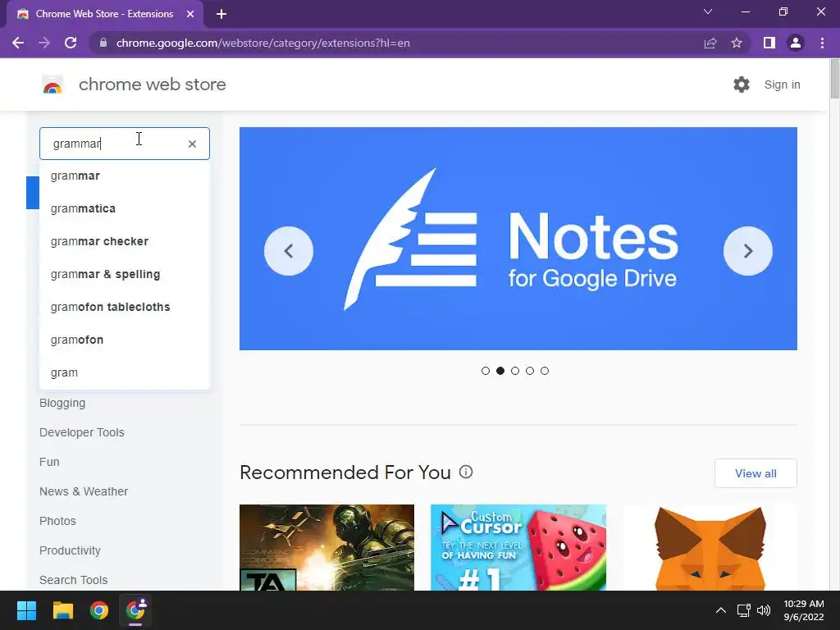
Task: Select the 'gramofon tablecloths' suggestion
Action: tap(125, 307)
